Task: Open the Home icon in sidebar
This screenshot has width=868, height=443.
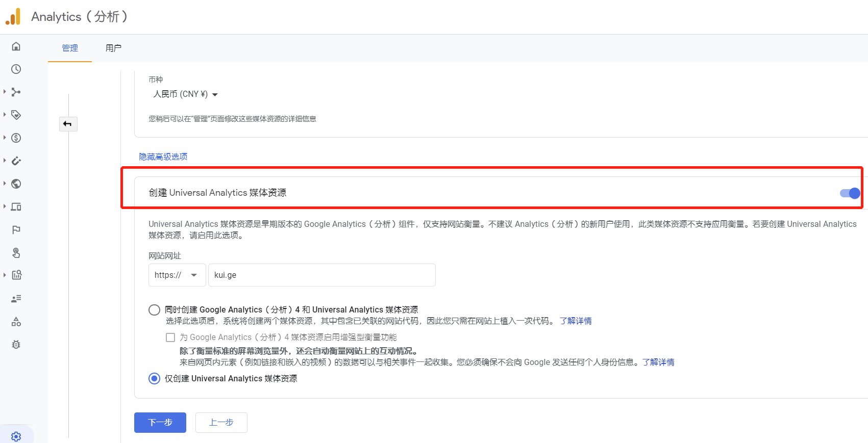Action: tap(16, 46)
